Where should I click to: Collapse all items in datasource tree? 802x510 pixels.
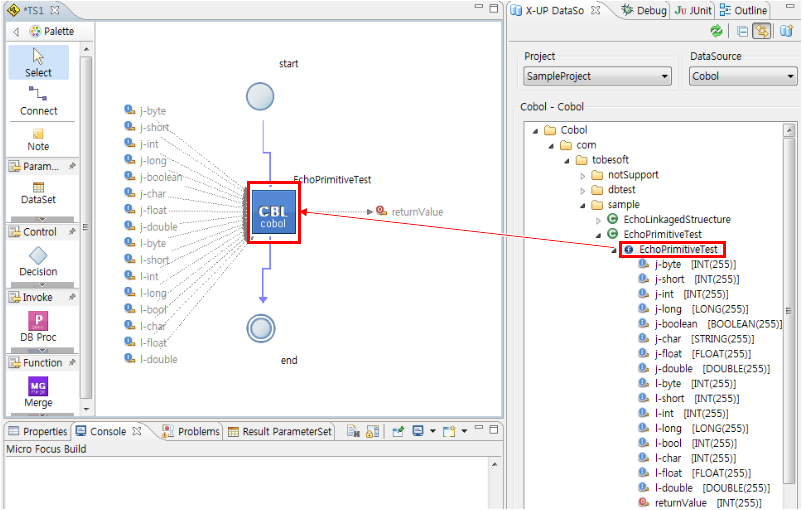pyautogui.click(x=742, y=32)
